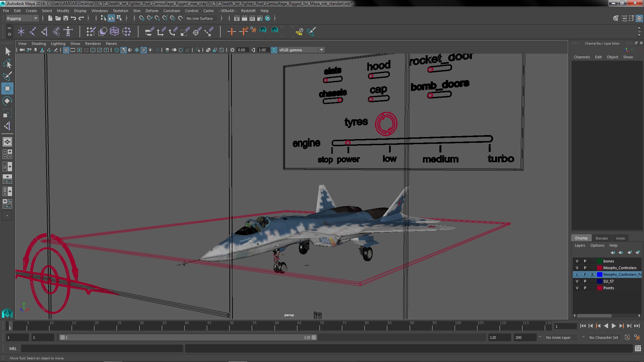Click the Open Scene folder icon
644x362 pixels.
click(58, 18)
